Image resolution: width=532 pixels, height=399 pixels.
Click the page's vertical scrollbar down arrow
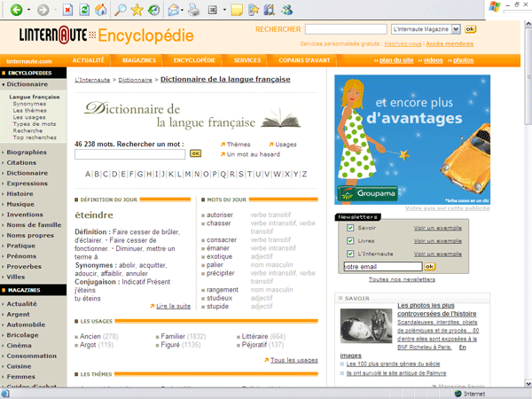pyautogui.click(x=528, y=383)
